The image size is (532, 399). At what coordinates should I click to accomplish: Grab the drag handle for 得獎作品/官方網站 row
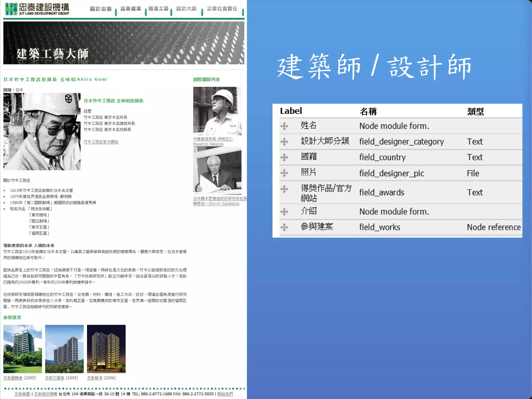coord(284,189)
